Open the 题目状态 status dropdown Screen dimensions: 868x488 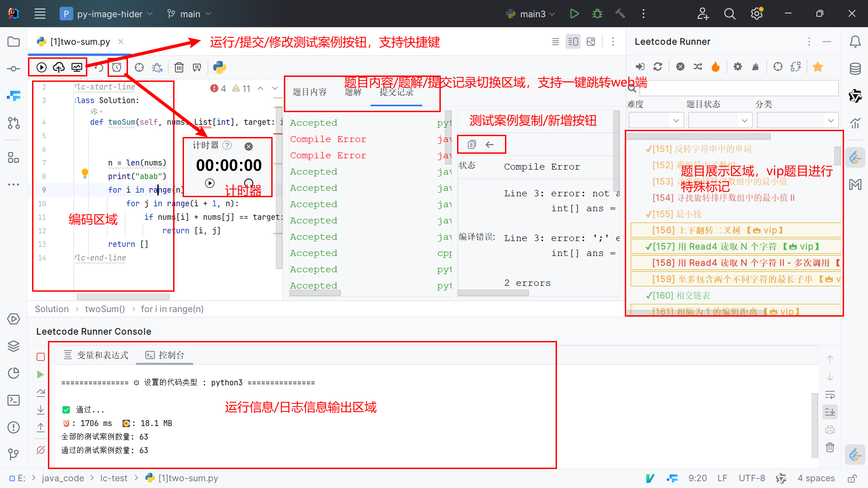point(720,121)
